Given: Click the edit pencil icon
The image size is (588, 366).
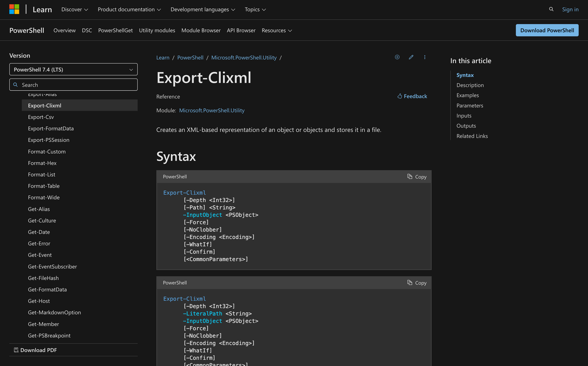Looking at the screenshot, I should [x=411, y=57].
